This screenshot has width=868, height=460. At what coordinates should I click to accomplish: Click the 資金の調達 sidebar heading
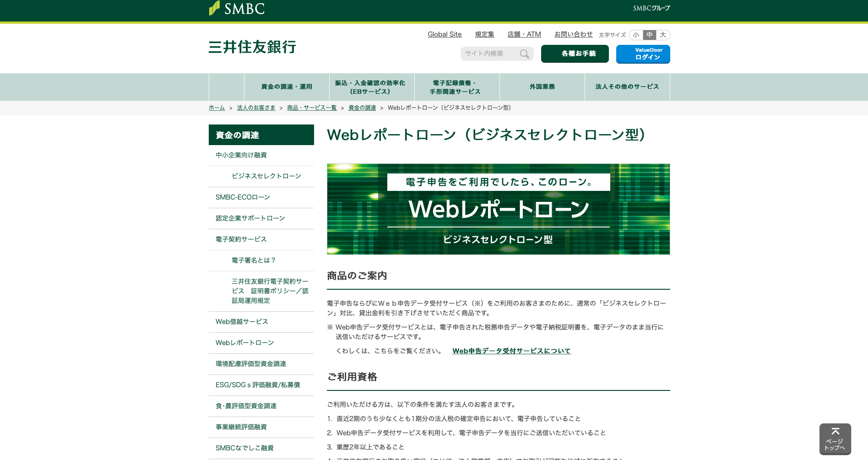point(261,135)
